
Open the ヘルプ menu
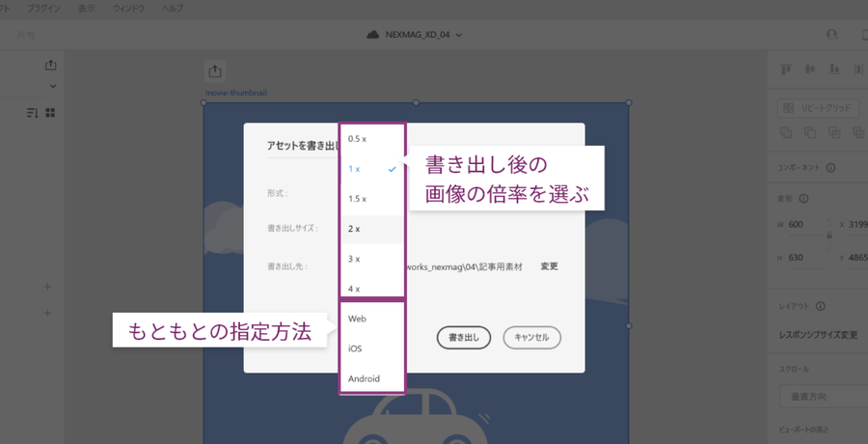(x=173, y=9)
